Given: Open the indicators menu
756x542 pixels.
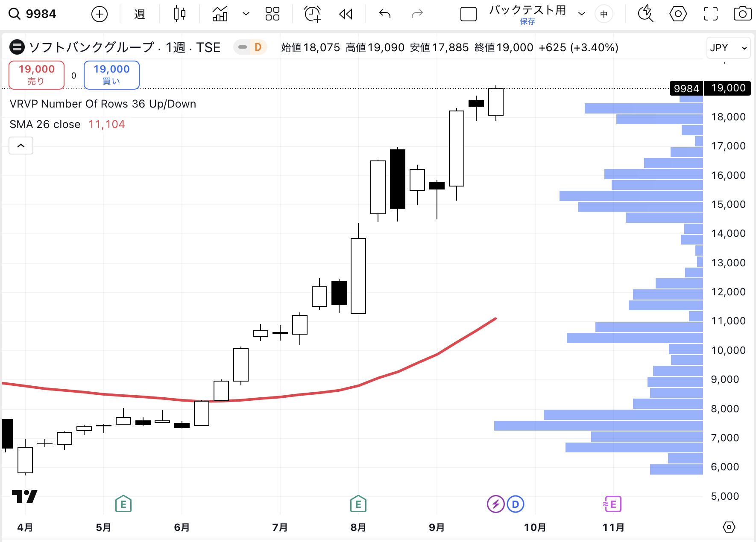Looking at the screenshot, I should click(x=220, y=14).
